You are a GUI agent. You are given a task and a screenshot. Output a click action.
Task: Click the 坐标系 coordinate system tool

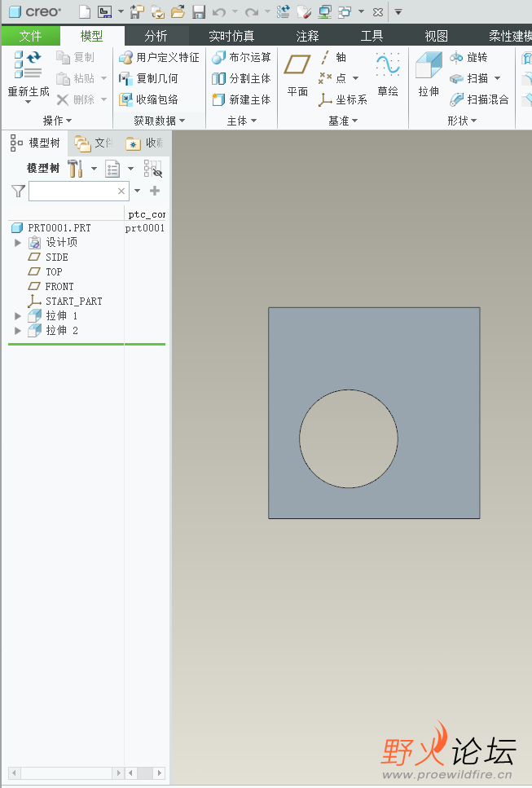tap(343, 99)
